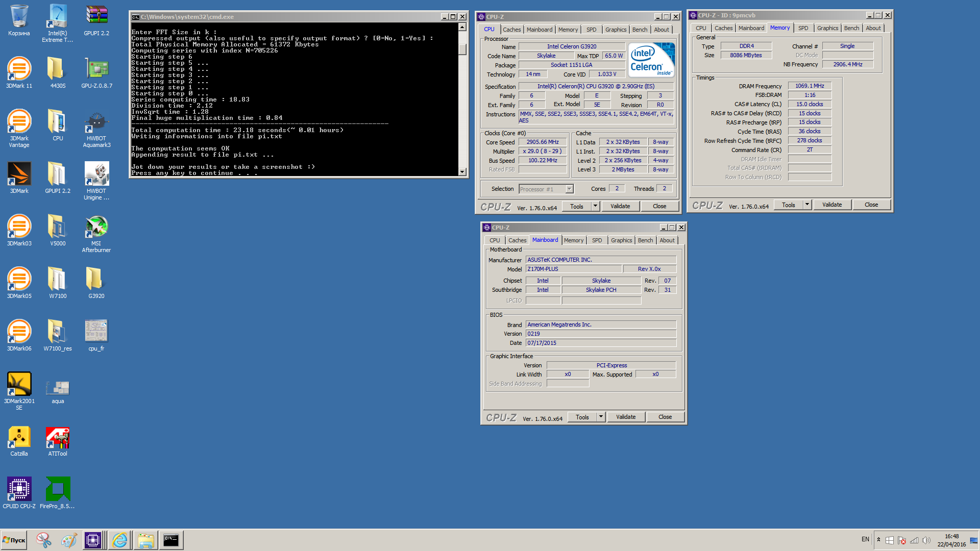Click the Snipping Tool taskbar icon
Viewport: 980px width, 551px height.
(x=44, y=540)
